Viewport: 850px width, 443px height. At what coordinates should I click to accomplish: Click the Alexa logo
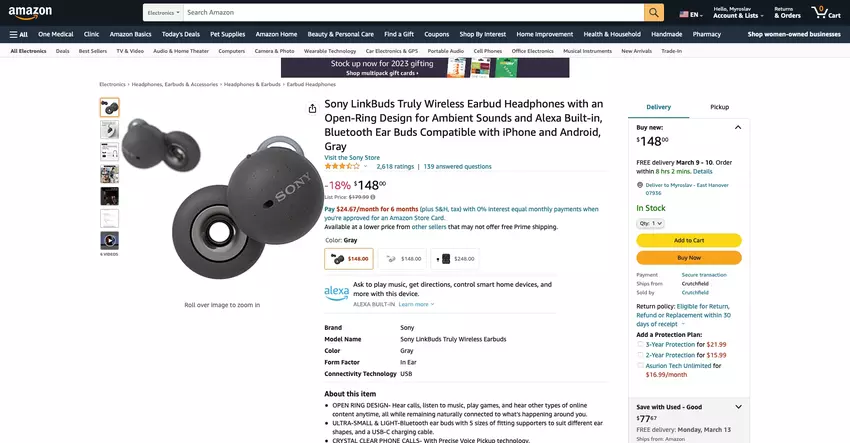336,293
